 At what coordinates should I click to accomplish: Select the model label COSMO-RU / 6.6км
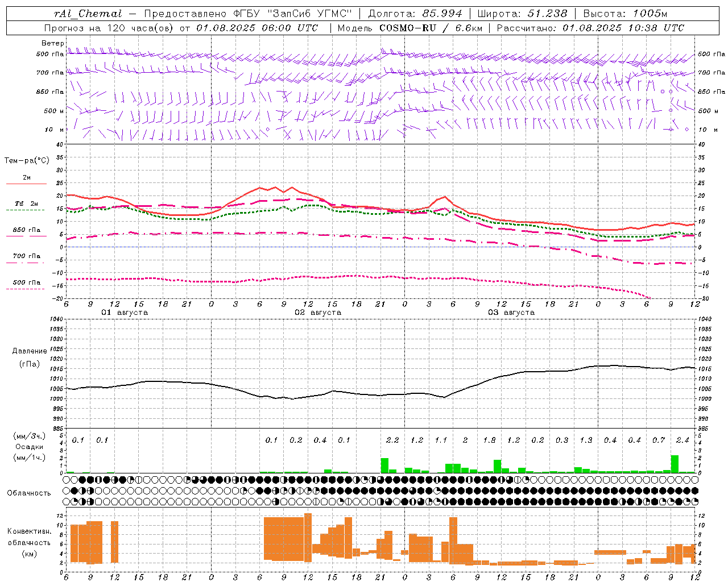coord(431,28)
